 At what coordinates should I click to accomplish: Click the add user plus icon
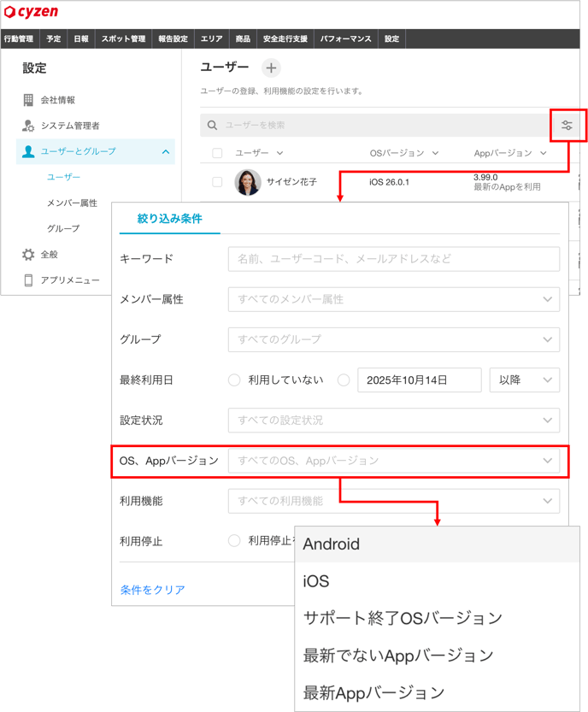[x=270, y=68]
